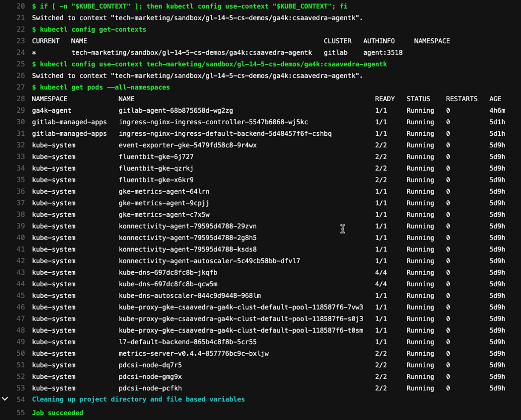Click the l7-default-backend pod name
The height and width of the screenshot is (420, 521).
(x=188, y=342)
